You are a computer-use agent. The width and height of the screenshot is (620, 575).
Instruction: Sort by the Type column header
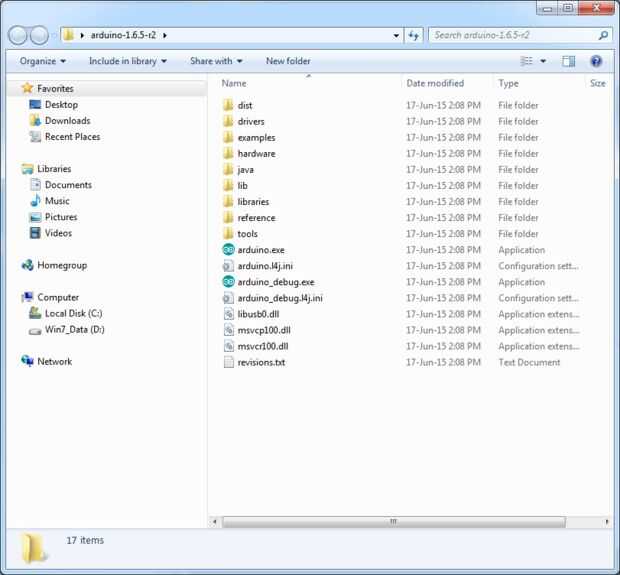tap(508, 83)
